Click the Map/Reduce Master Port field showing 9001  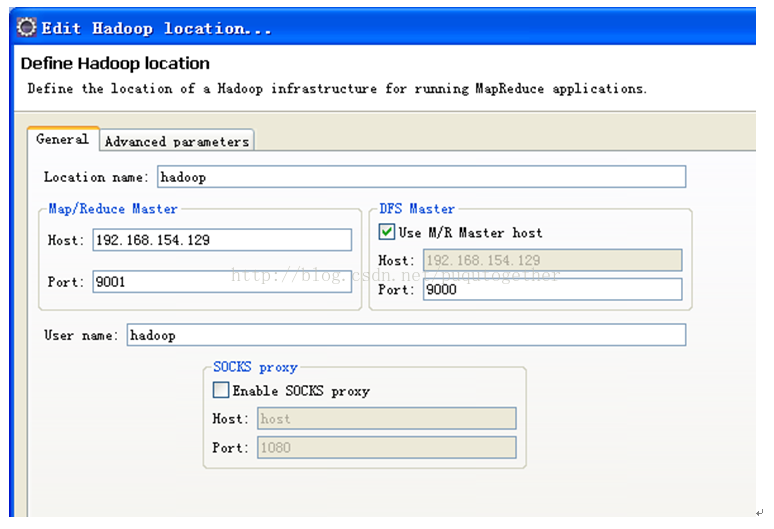click(222, 281)
